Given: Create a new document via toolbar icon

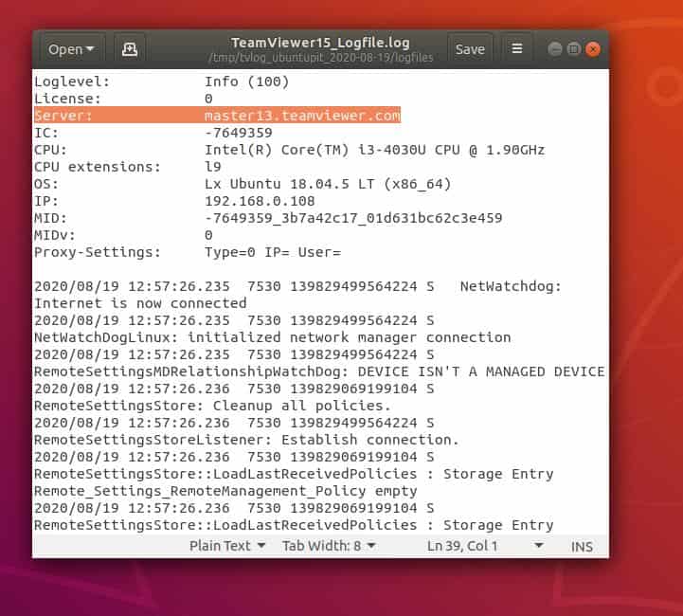Looking at the screenshot, I should coord(130,49).
